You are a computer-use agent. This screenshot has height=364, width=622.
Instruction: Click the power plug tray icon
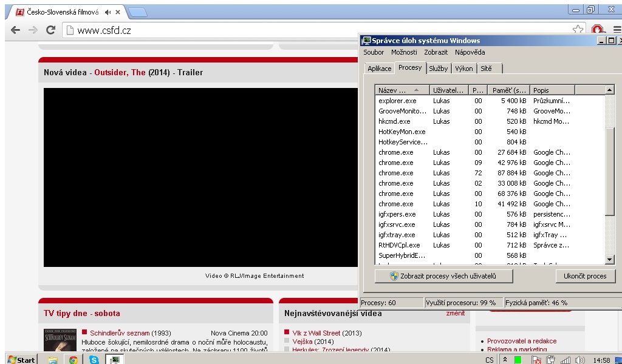click(x=550, y=360)
